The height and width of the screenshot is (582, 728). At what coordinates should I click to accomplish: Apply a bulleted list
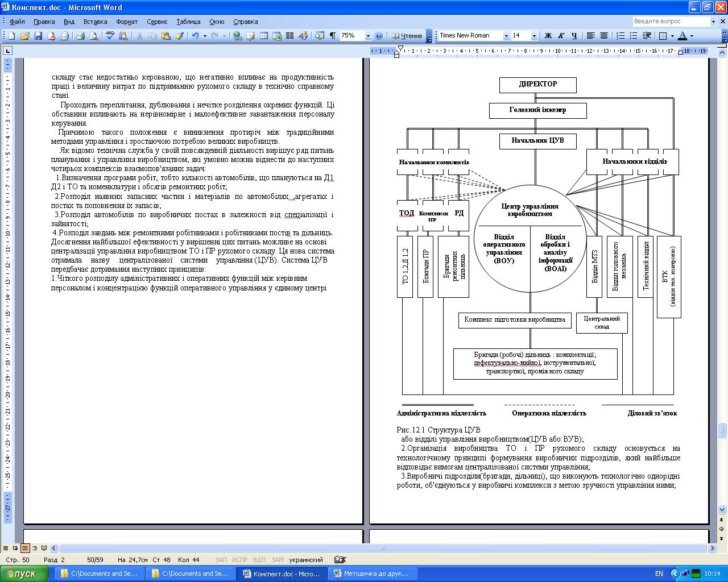tap(634, 36)
